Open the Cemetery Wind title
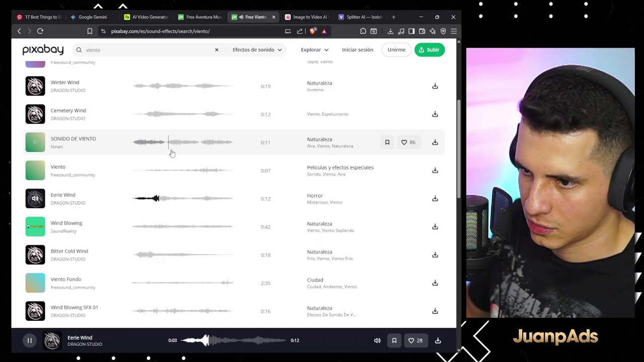 pos(68,111)
